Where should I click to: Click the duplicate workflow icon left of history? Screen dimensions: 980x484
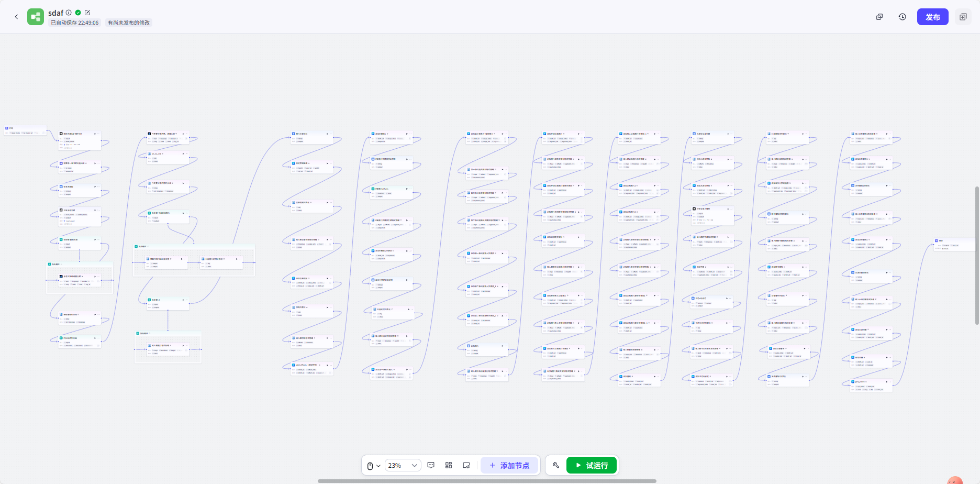[x=879, y=17]
